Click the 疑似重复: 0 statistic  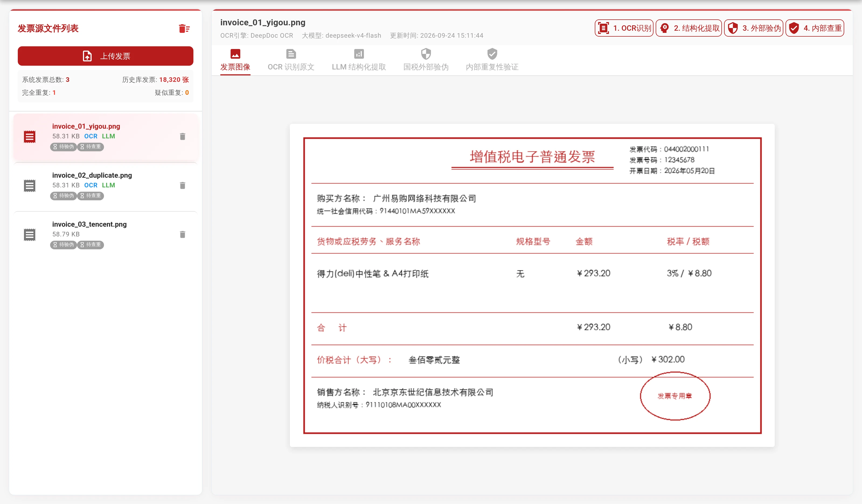click(x=172, y=93)
